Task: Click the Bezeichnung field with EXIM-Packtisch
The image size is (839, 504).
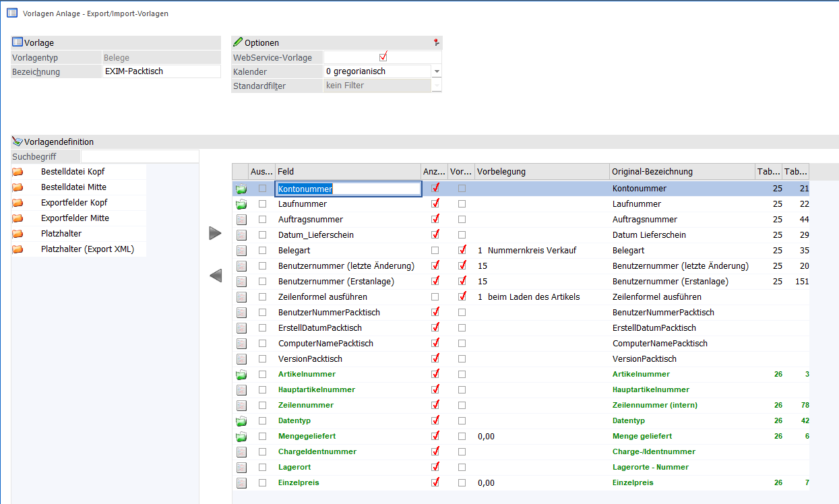Action: 161,71
